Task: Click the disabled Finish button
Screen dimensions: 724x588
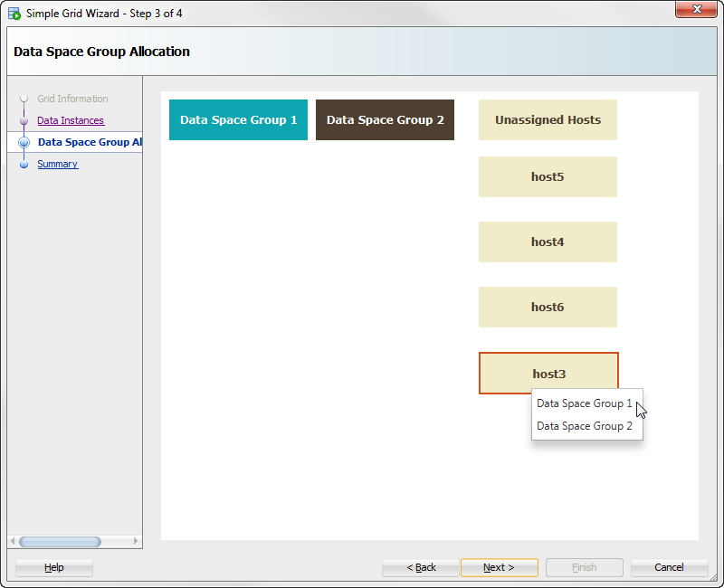Action: click(x=585, y=567)
